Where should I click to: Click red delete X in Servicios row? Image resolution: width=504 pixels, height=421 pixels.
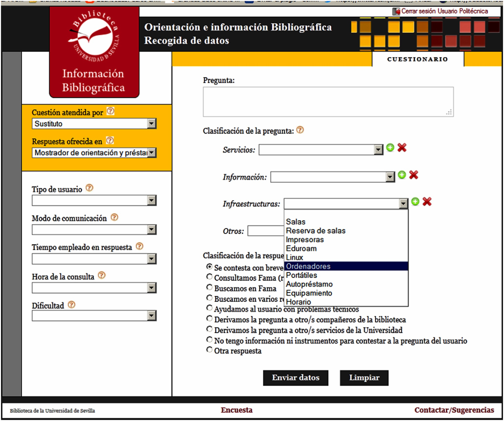point(402,147)
